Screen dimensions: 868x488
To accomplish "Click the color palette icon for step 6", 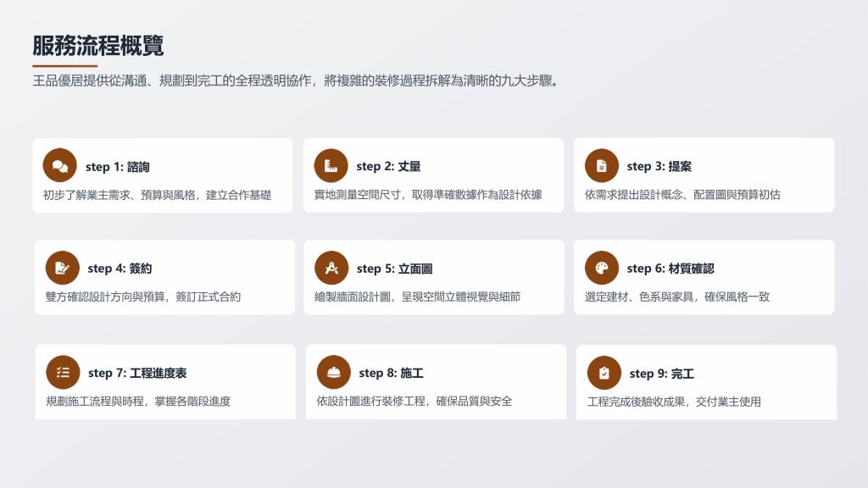I will pos(602,268).
